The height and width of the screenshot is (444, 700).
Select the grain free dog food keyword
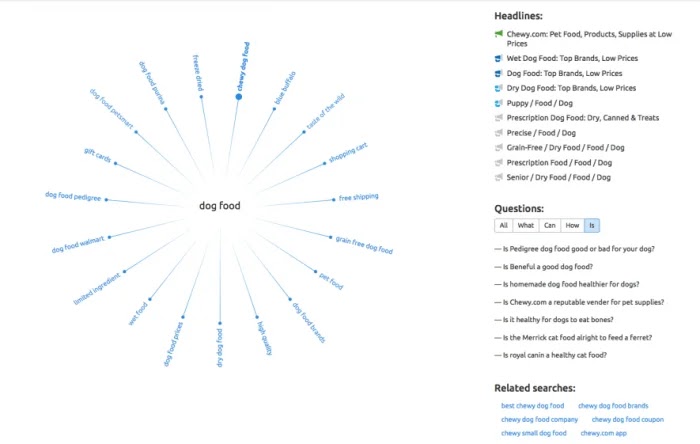[364, 245]
